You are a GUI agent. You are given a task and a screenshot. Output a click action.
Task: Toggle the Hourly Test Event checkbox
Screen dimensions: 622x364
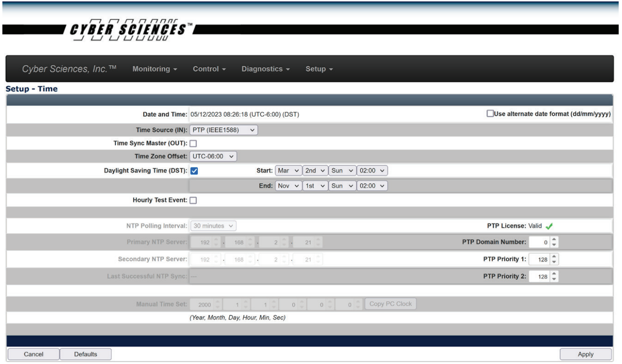(193, 200)
